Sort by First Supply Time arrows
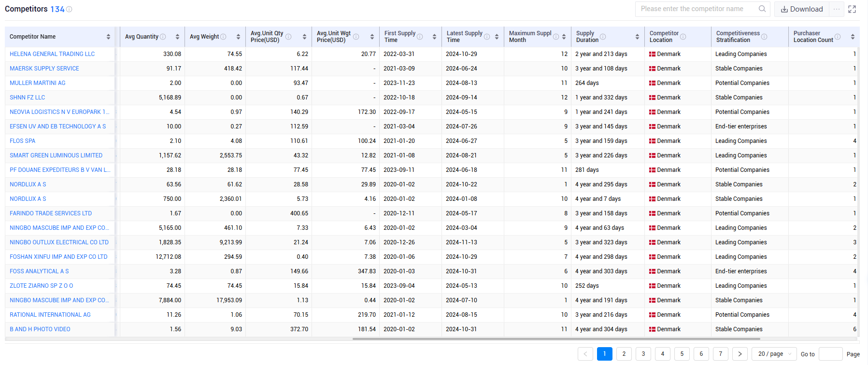Image resolution: width=868 pixels, height=365 pixels. coord(434,37)
